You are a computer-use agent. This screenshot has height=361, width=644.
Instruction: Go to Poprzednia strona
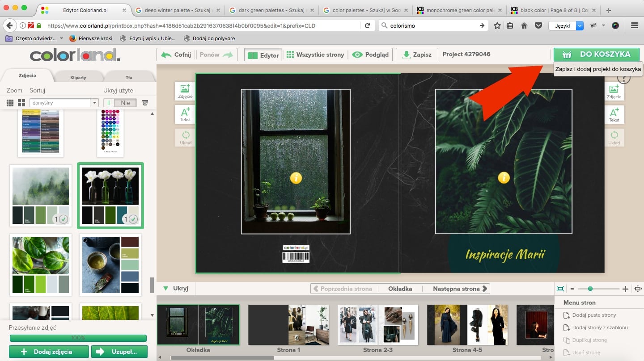point(342,289)
